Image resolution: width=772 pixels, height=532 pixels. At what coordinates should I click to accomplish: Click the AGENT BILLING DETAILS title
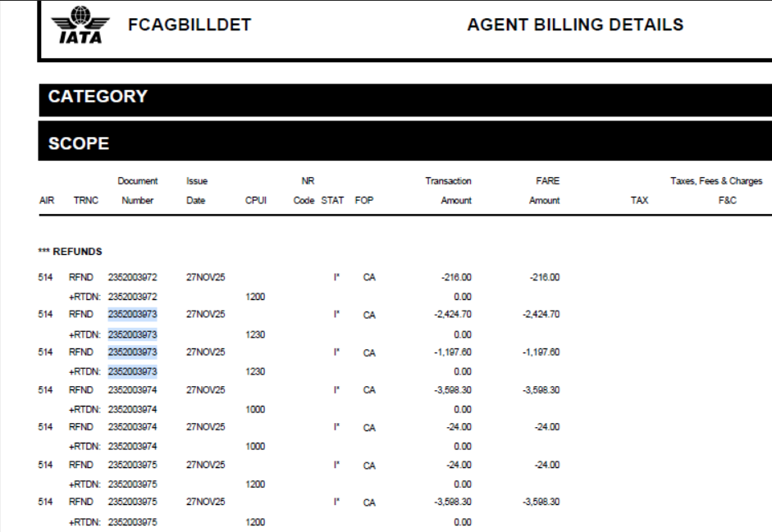point(575,25)
